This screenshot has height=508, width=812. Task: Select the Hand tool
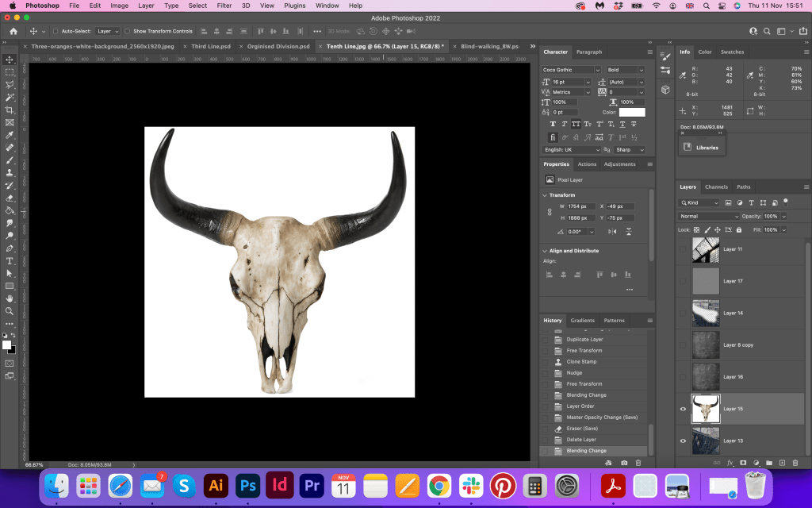pos(10,298)
